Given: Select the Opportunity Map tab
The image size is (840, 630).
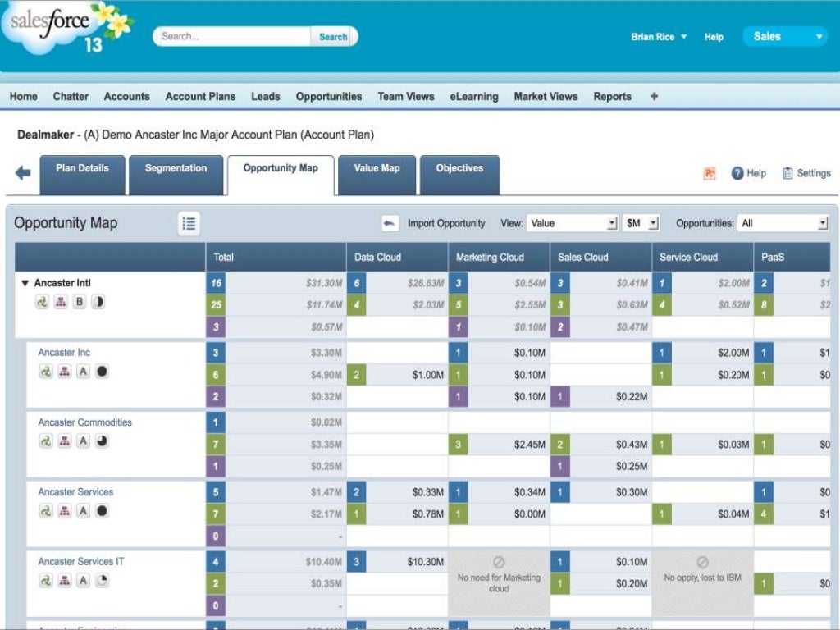Looking at the screenshot, I should click(x=281, y=175).
